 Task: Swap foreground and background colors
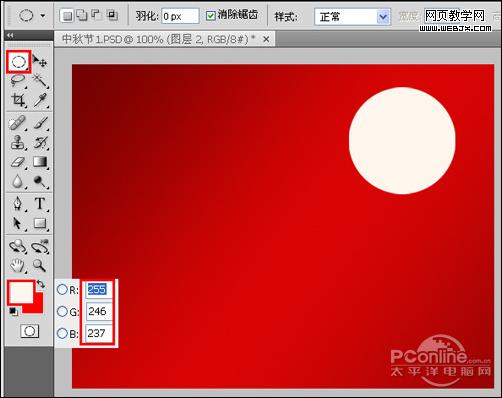tap(41, 284)
